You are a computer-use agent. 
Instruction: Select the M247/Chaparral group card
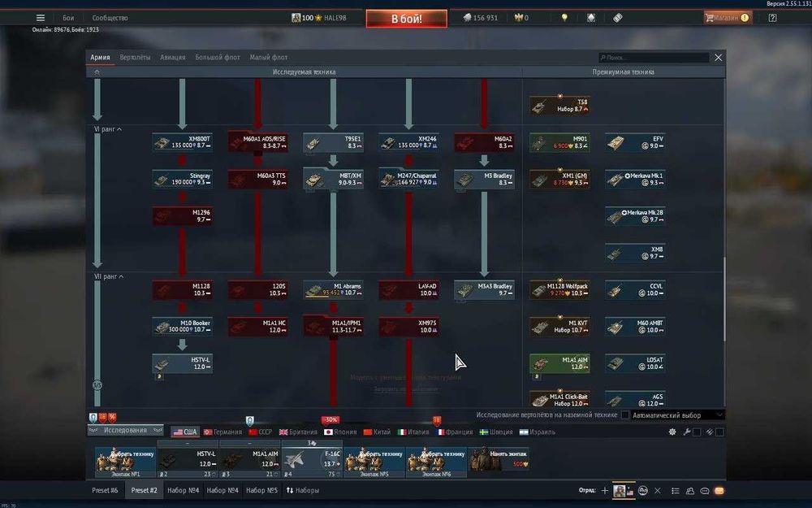(x=408, y=180)
